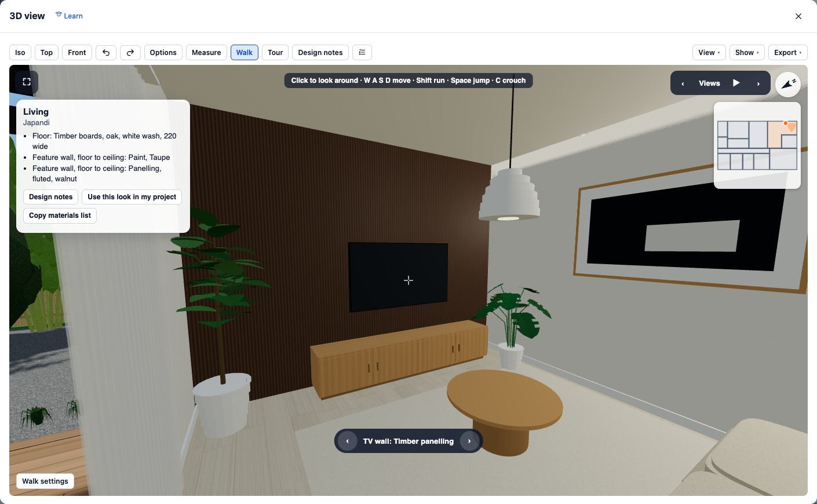Image resolution: width=817 pixels, height=504 pixels.
Task: Click the Living room heading
Action: pyautogui.click(x=36, y=112)
